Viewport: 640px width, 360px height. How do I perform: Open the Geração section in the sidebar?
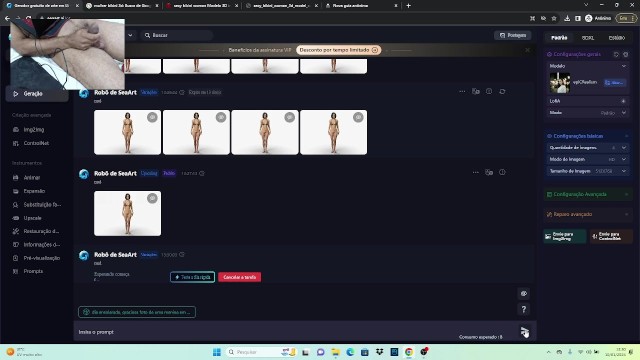coord(37,94)
